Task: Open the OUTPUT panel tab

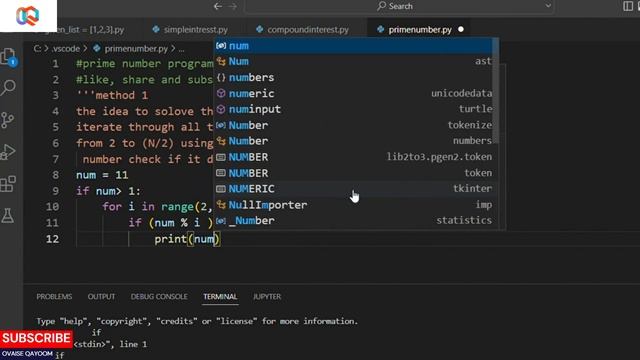Action: pos(101,296)
